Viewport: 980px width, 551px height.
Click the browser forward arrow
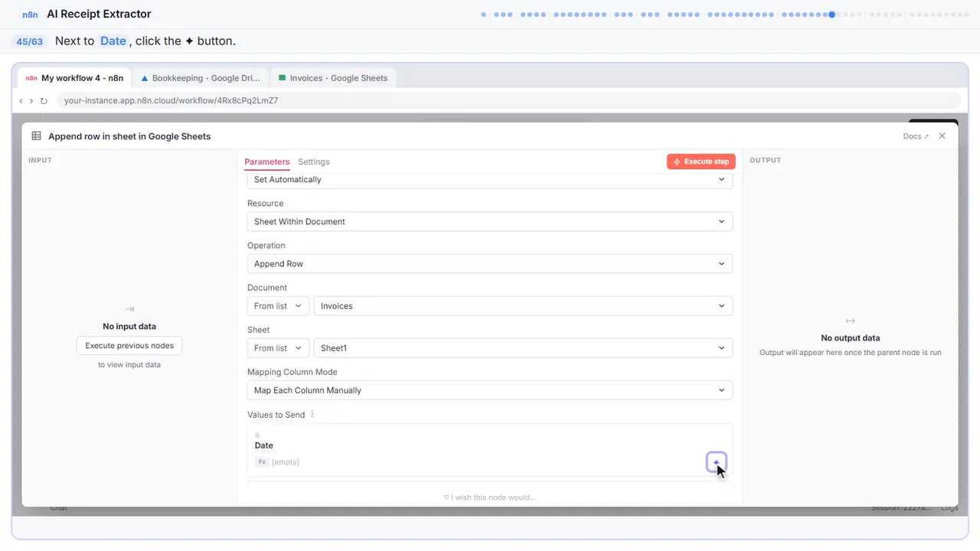(x=31, y=100)
